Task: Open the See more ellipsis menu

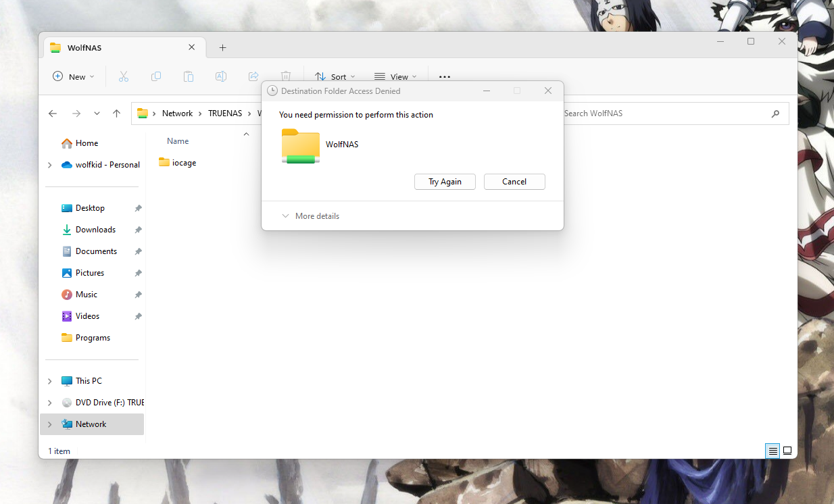Action: click(x=445, y=77)
